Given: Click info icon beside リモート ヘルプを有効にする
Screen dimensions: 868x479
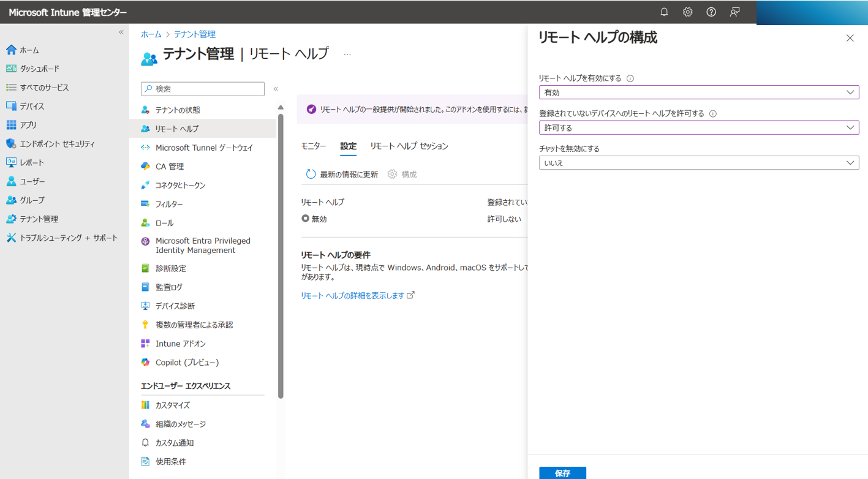Looking at the screenshot, I should 630,78.
